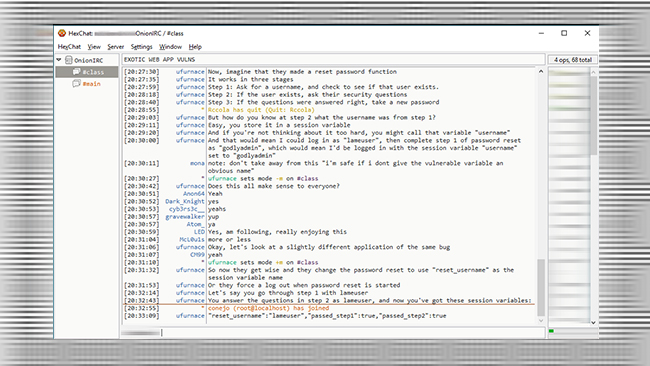Click the green lag meter indicator
The image size is (650, 366).
coord(551,331)
